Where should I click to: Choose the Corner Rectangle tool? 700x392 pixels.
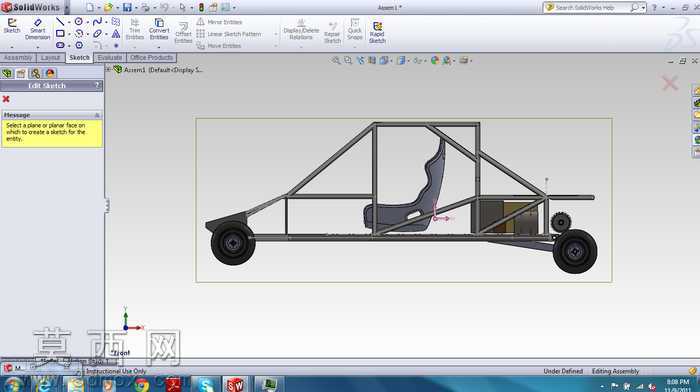tap(60, 33)
